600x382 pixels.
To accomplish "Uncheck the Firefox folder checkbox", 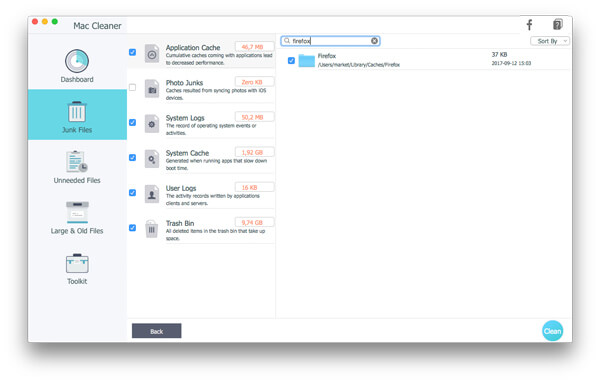I will click(291, 60).
